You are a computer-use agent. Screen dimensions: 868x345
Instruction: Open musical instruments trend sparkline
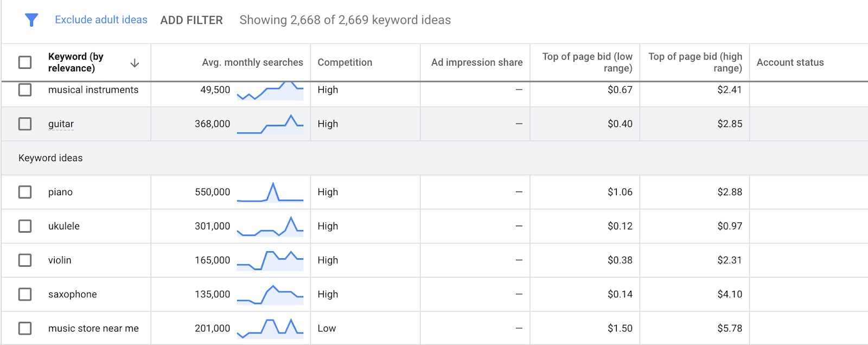[x=270, y=91]
